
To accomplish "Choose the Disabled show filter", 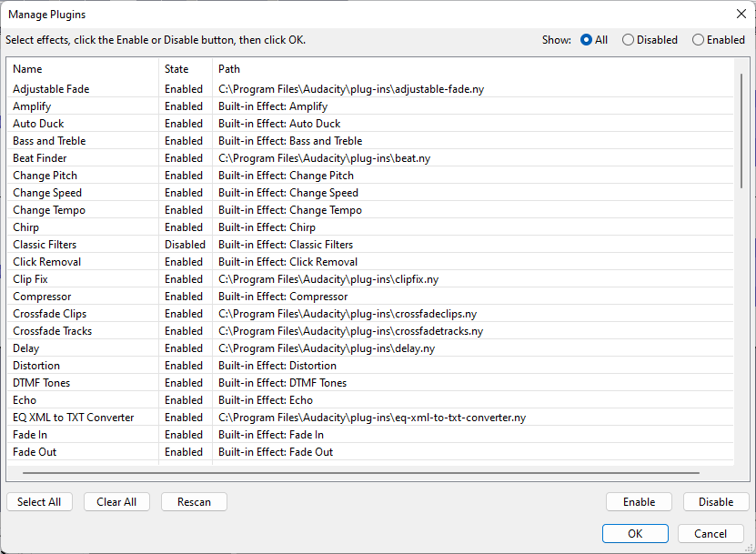I will click(628, 39).
